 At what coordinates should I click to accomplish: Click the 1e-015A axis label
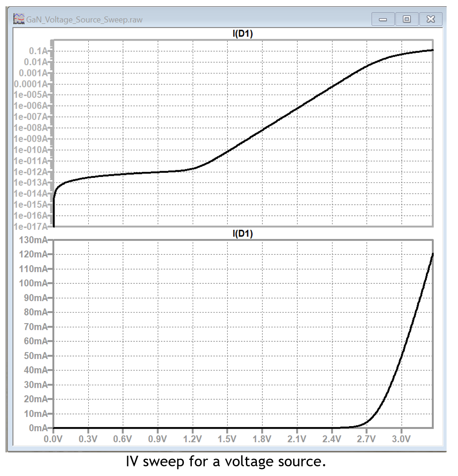tap(31, 204)
